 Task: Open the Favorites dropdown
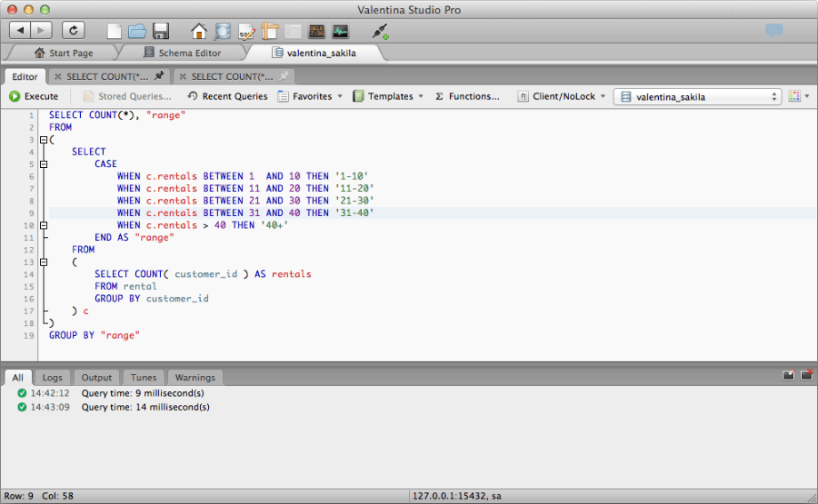click(311, 96)
